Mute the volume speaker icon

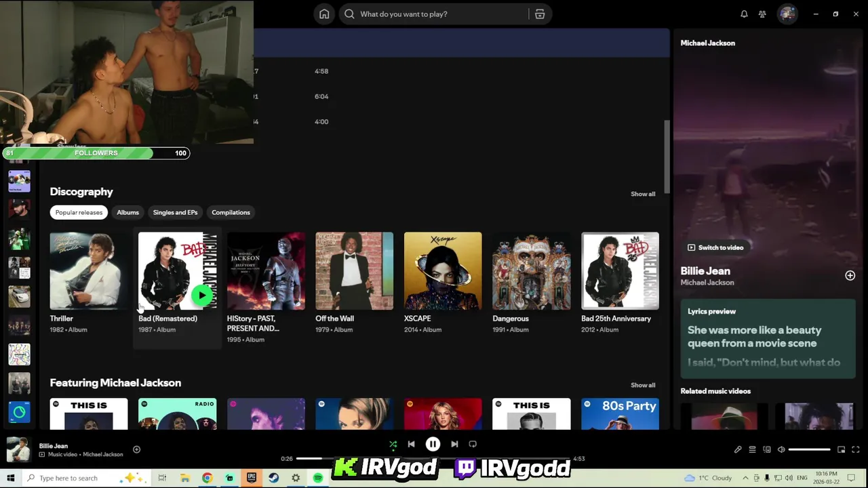click(x=781, y=449)
